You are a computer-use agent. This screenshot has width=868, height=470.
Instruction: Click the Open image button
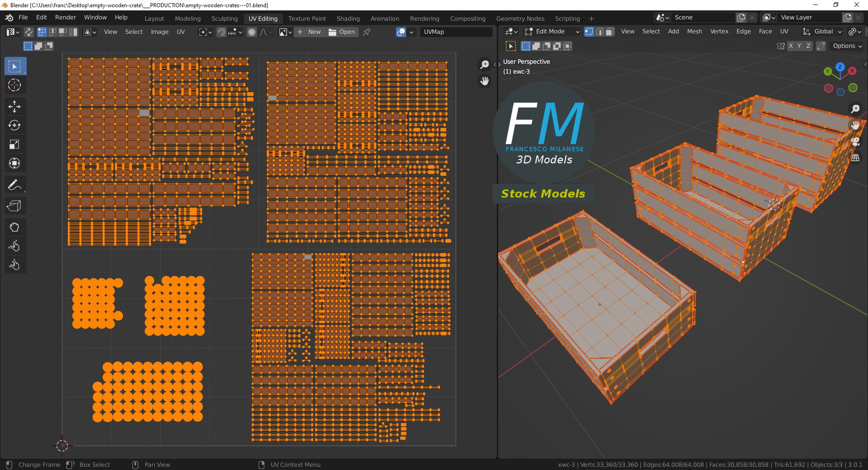coord(342,32)
